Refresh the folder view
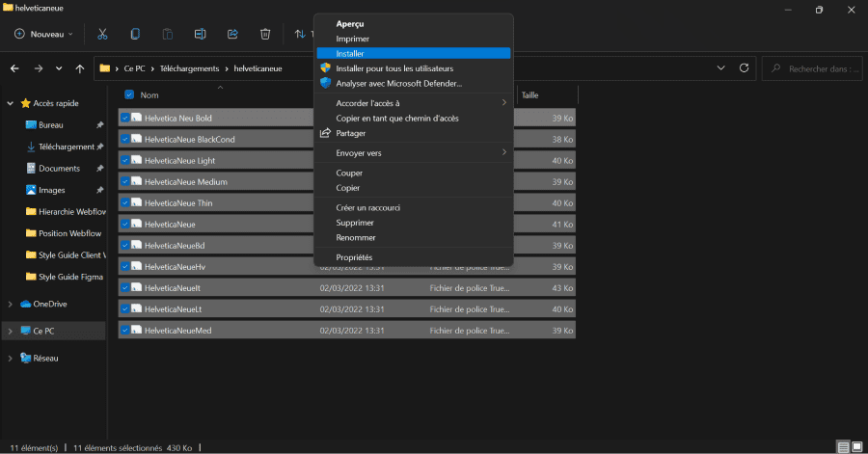This screenshot has height=454, width=868. pyautogui.click(x=744, y=68)
